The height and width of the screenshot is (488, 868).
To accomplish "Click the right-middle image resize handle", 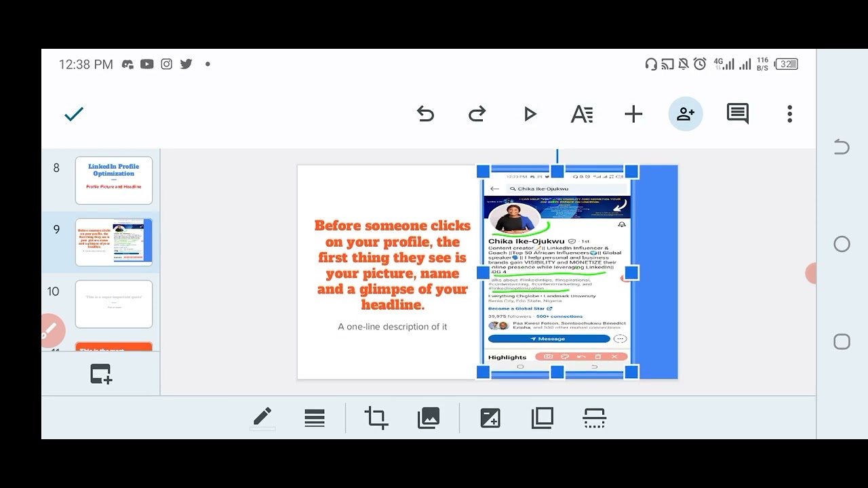I will [x=631, y=272].
